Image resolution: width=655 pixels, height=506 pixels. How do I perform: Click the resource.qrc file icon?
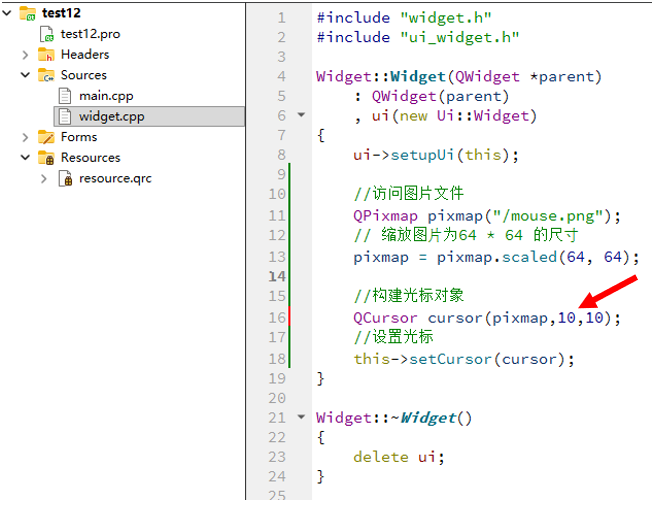66,178
